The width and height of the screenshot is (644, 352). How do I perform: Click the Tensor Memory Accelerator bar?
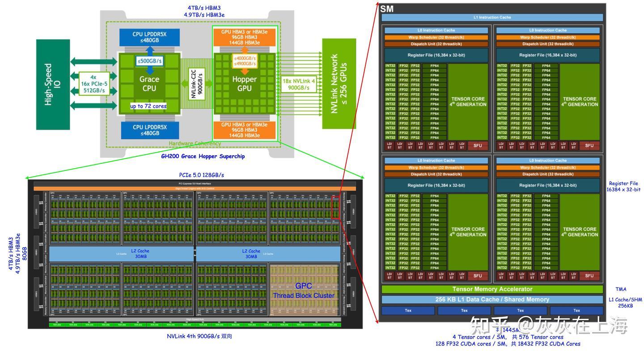pos(492,289)
